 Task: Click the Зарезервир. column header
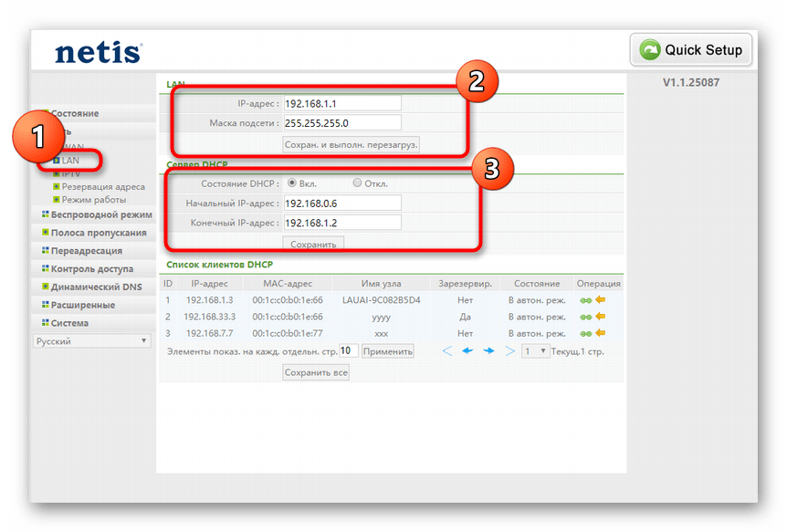click(x=466, y=284)
